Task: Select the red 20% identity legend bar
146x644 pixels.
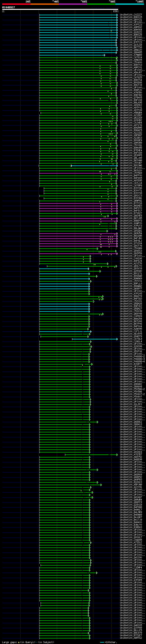Action: coord(16,4)
